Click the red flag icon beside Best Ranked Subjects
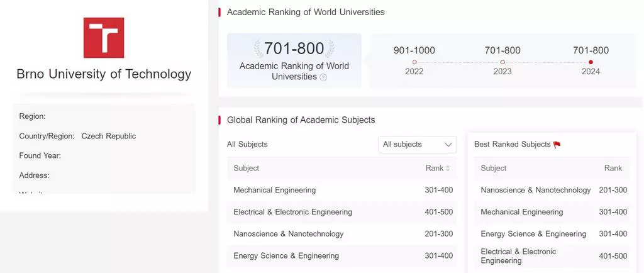The image size is (644, 273). [557, 145]
